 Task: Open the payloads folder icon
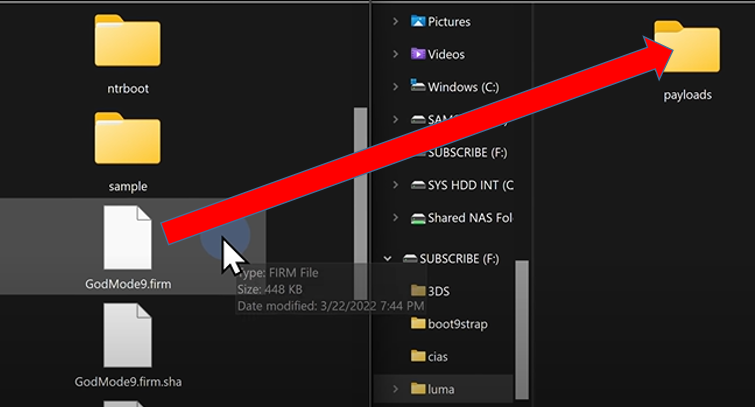(x=687, y=47)
